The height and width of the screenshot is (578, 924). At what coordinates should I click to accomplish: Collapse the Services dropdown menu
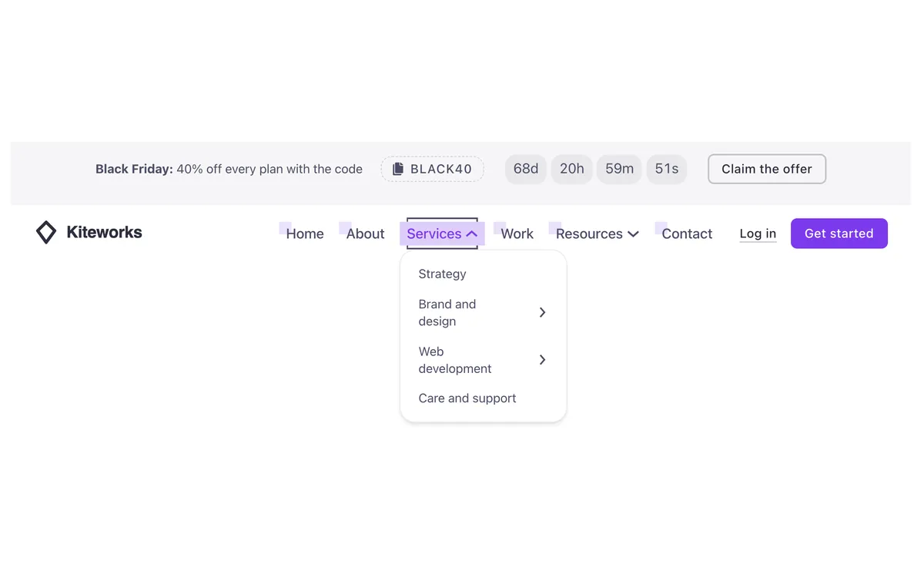pos(442,234)
